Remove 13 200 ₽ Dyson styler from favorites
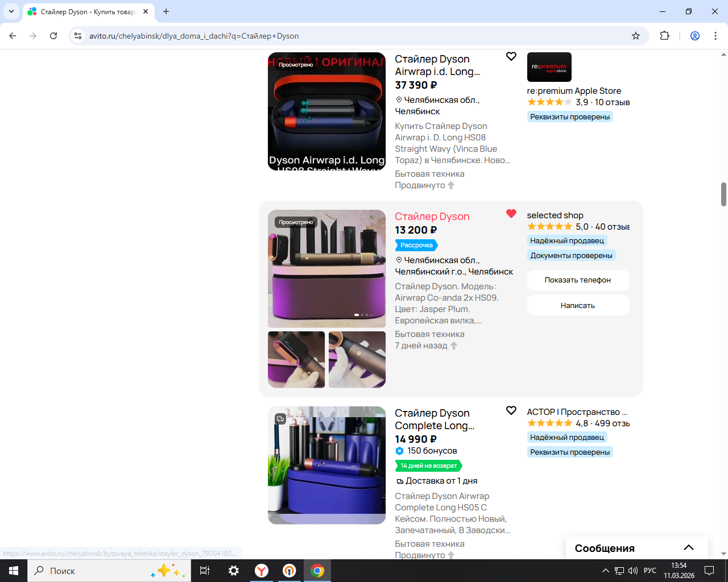This screenshot has width=728, height=582. click(x=511, y=214)
